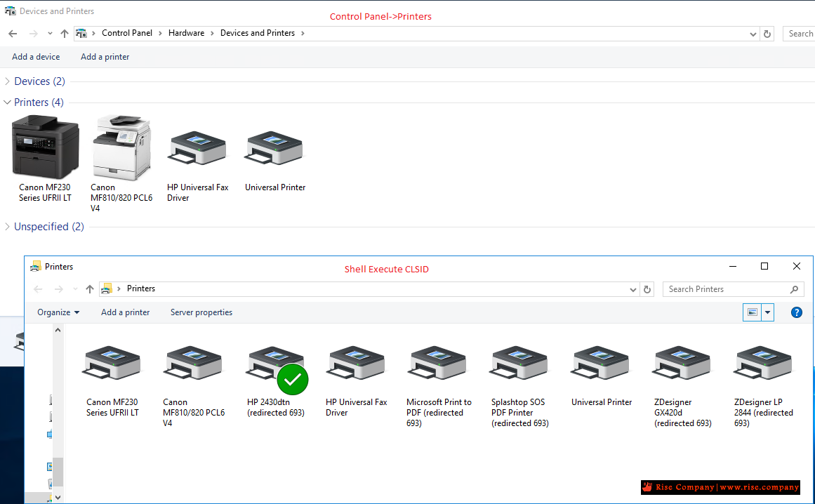Screen dimensions: 815x504
Task: Select Microsoft Print to PDF redirected printer
Action: coord(438,386)
